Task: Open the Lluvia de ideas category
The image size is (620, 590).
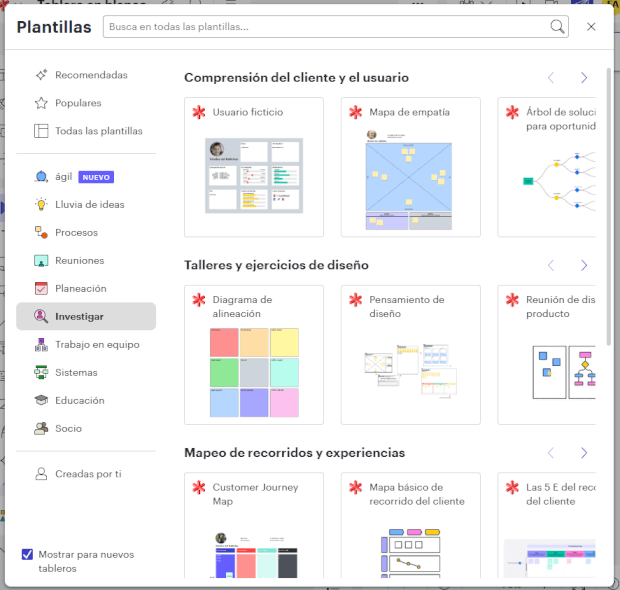Action: [x=86, y=204]
